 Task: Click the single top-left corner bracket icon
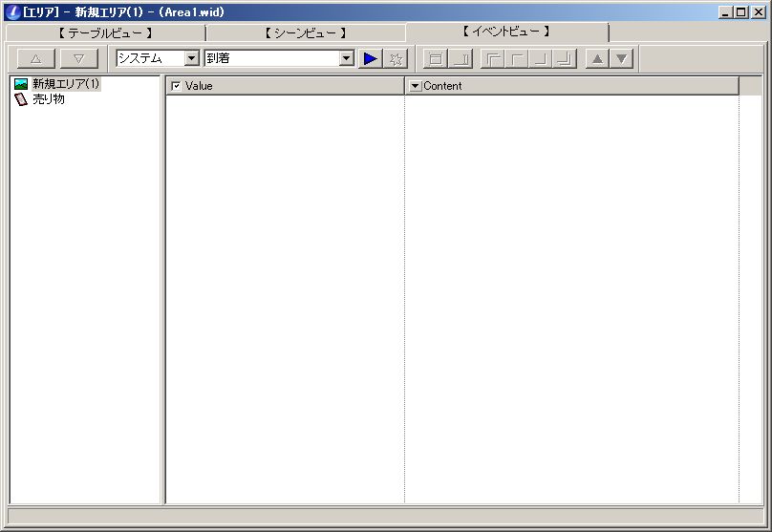[517, 58]
